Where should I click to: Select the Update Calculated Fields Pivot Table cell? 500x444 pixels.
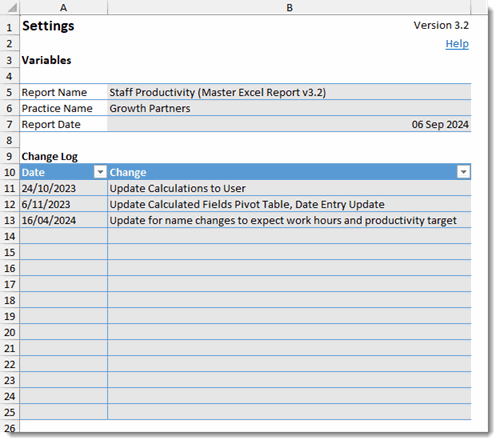[289, 204]
